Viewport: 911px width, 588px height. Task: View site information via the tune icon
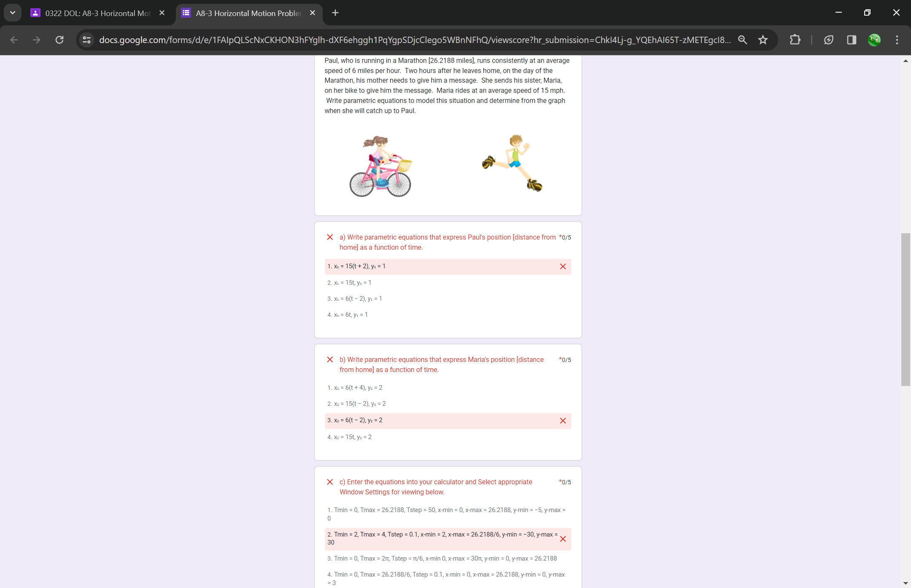(86, 40)
